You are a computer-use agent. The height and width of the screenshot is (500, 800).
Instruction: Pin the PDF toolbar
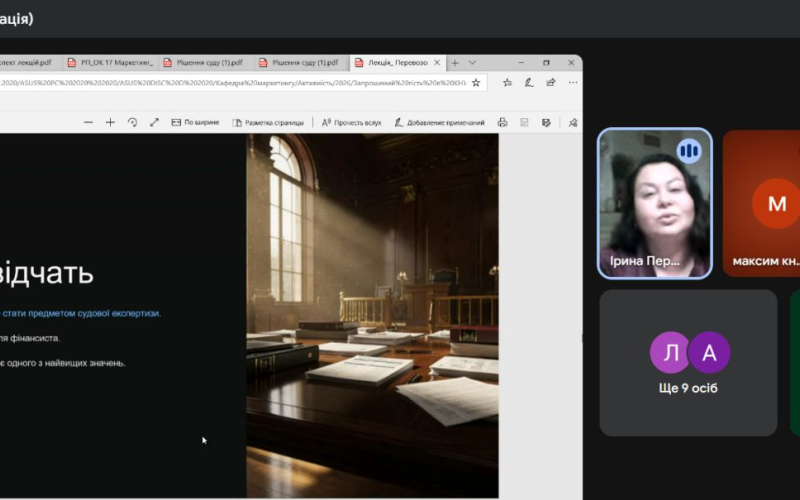click(573, 123)
